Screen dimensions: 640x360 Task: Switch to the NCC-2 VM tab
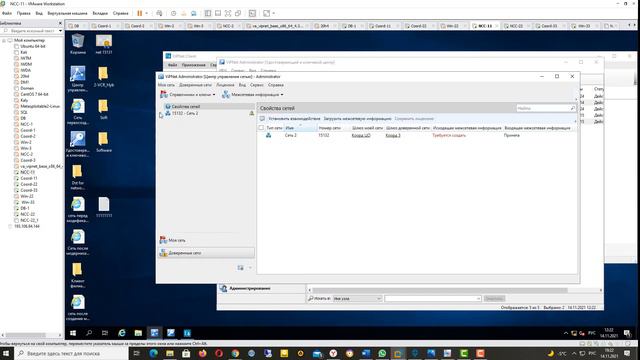pyautogui.click(x=228, y=26)
